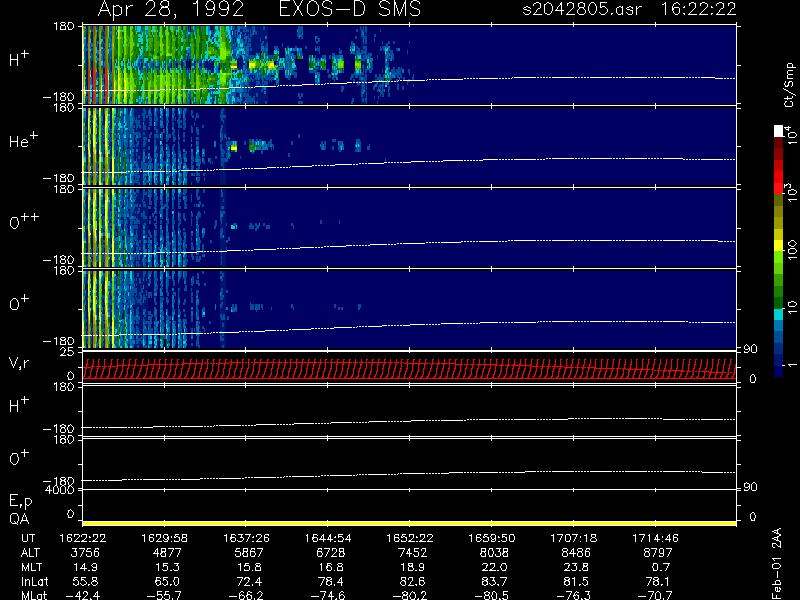Click the MLT value '14.9'
Viewport: 800px width, 600px height.
tap(88, 567)
